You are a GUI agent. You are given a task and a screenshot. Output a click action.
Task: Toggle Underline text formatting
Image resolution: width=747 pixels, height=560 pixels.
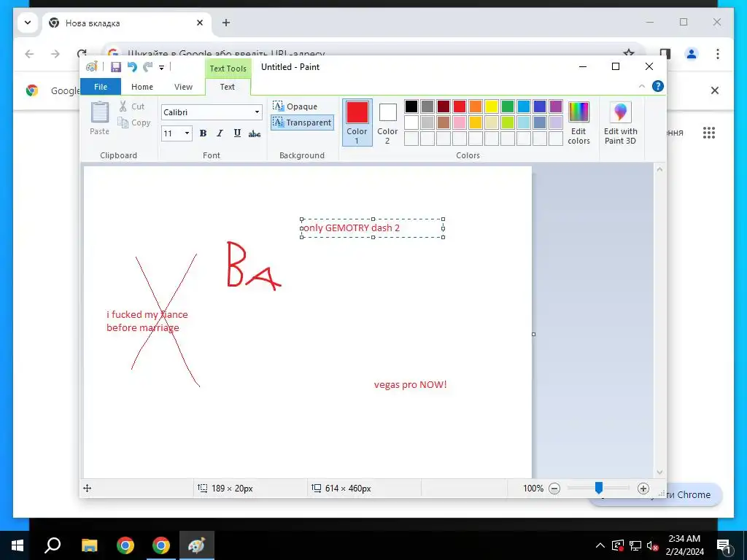pos(237,133)
